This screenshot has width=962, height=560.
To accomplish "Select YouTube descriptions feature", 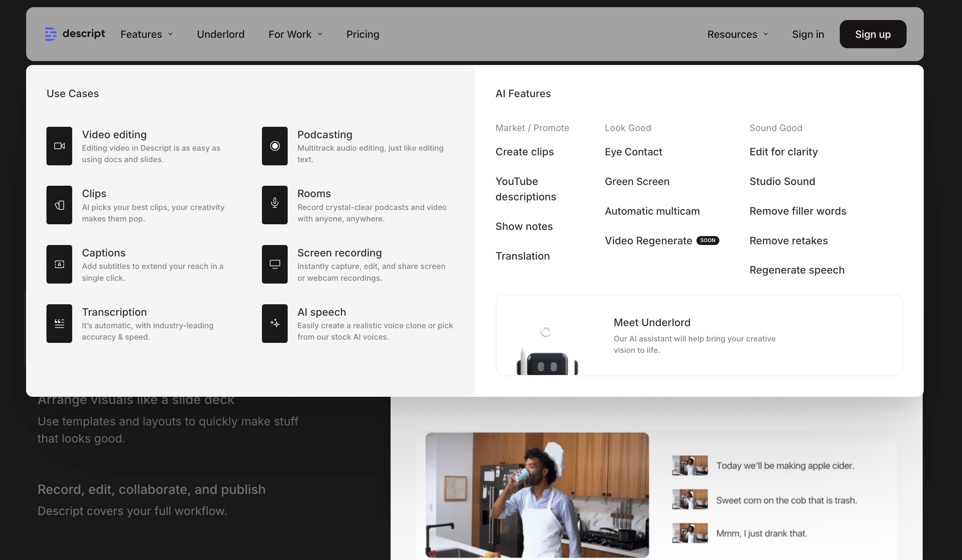I will [x=526, y=189].
